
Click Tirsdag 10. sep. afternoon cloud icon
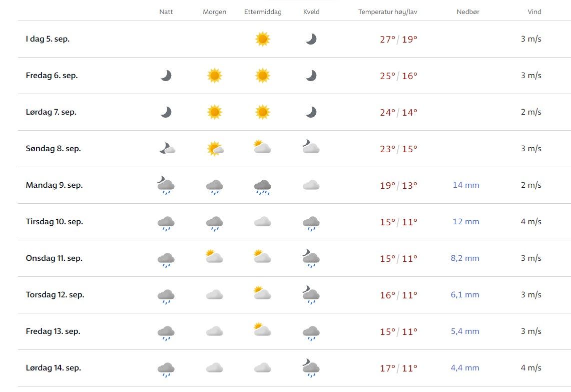coord(263,222)
